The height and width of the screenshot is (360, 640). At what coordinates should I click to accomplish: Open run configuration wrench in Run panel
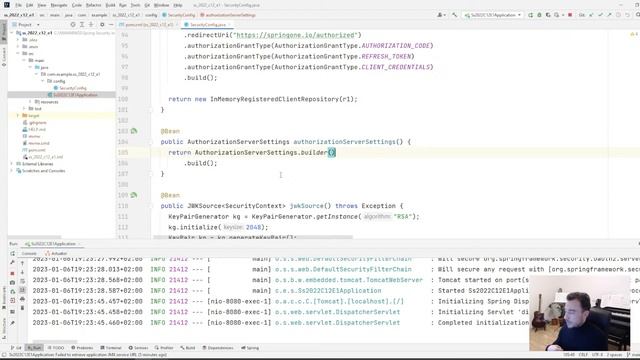[x=13, y=263]
